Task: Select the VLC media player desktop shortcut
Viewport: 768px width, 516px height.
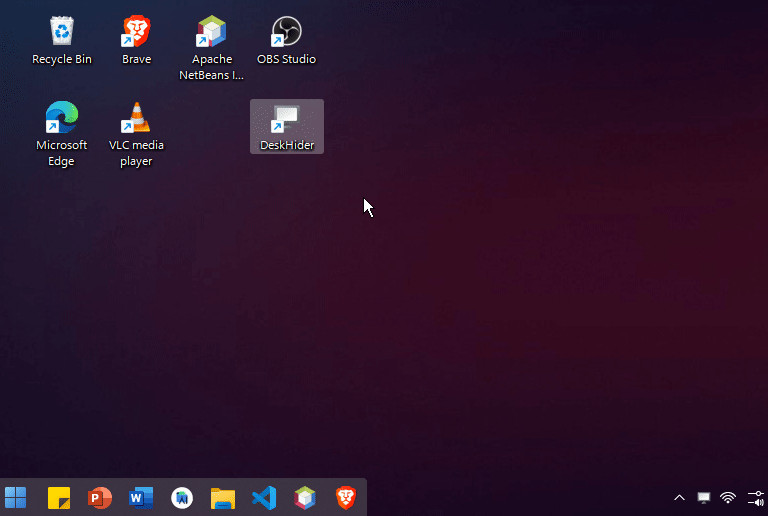Action: (x=136, y=134)
